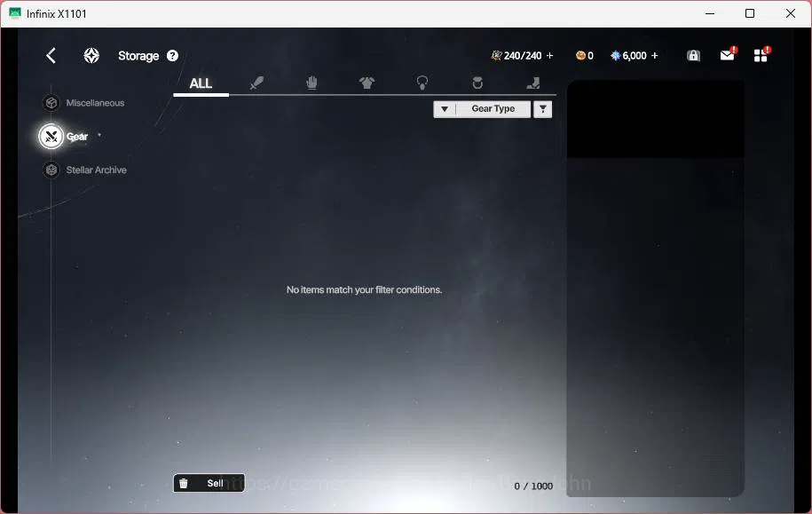
Task: Open the Gear Type sort dropdown
Action: point(493,109)
